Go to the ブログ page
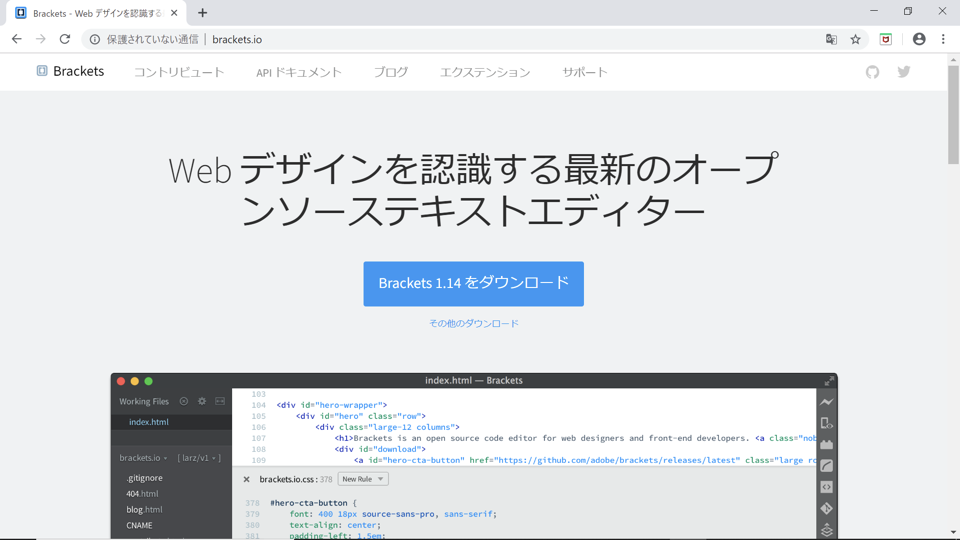Screen dimensions: 960x540 (391, 72)
